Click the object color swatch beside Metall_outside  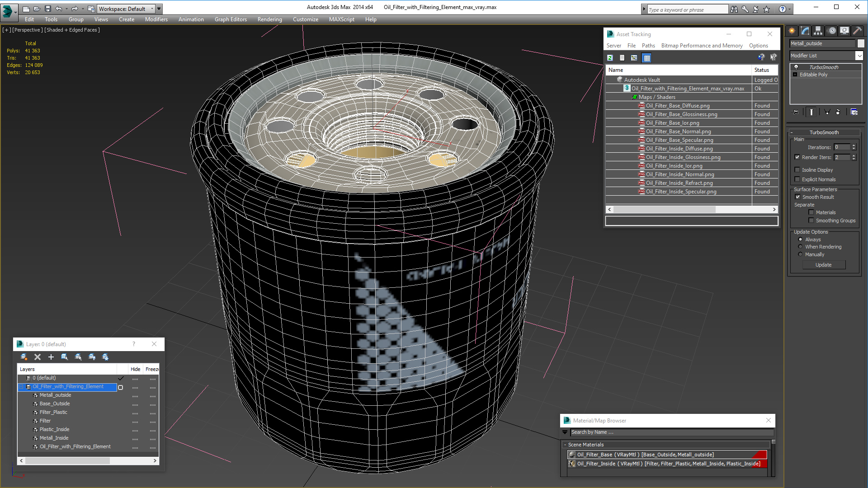(861, 43)
